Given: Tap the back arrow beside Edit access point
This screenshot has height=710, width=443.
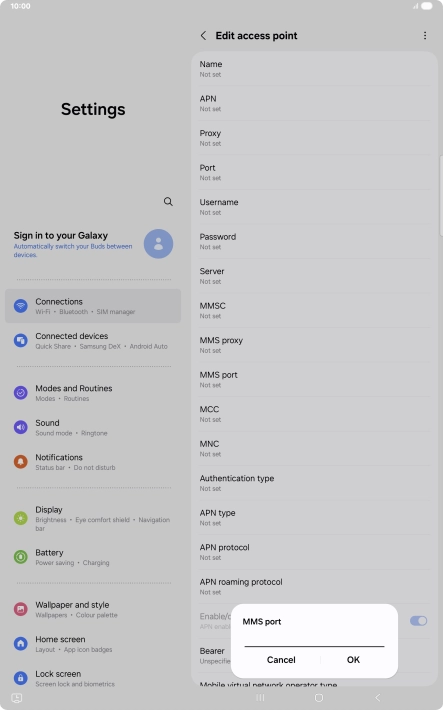Looking at the screenshot, I should (x=203, y=36).
